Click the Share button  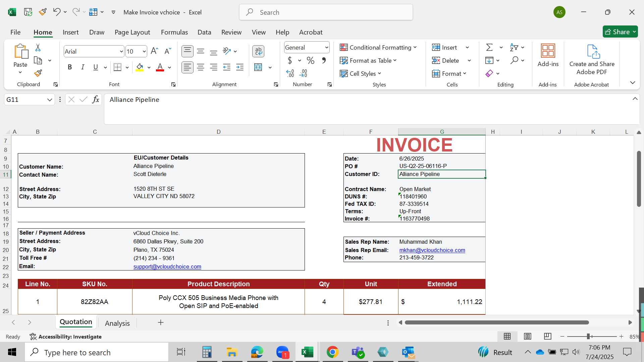coord(620,32)
